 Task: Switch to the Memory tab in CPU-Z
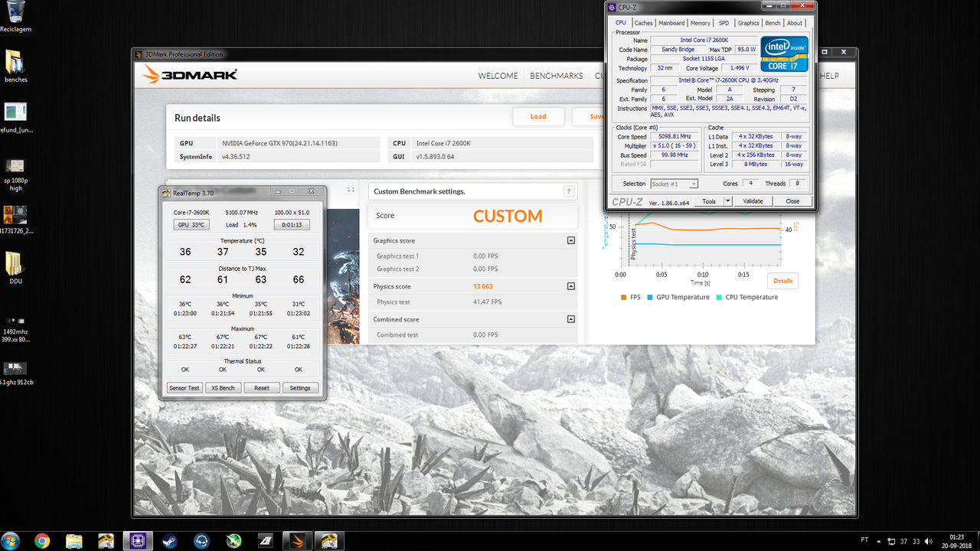click(700, 23)
